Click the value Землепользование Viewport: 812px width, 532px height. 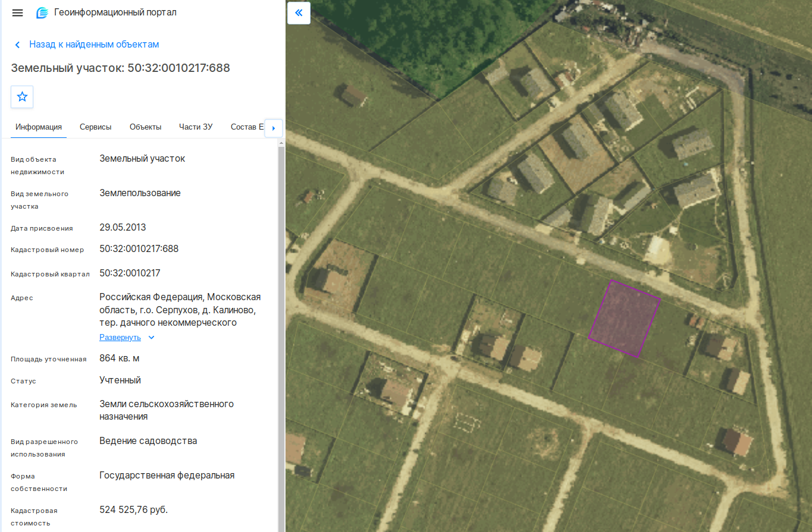point(140,193)
